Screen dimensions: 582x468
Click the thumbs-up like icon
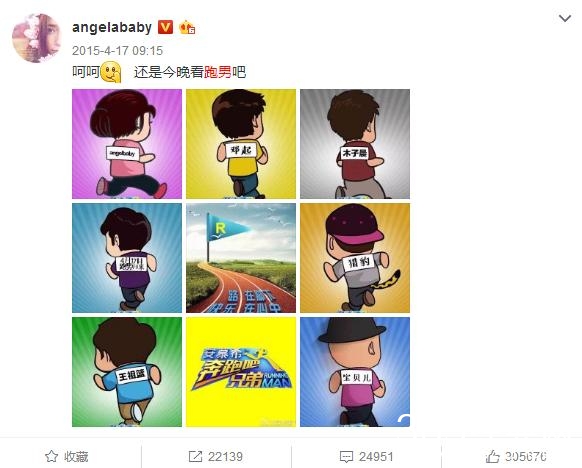coord(493,456)
